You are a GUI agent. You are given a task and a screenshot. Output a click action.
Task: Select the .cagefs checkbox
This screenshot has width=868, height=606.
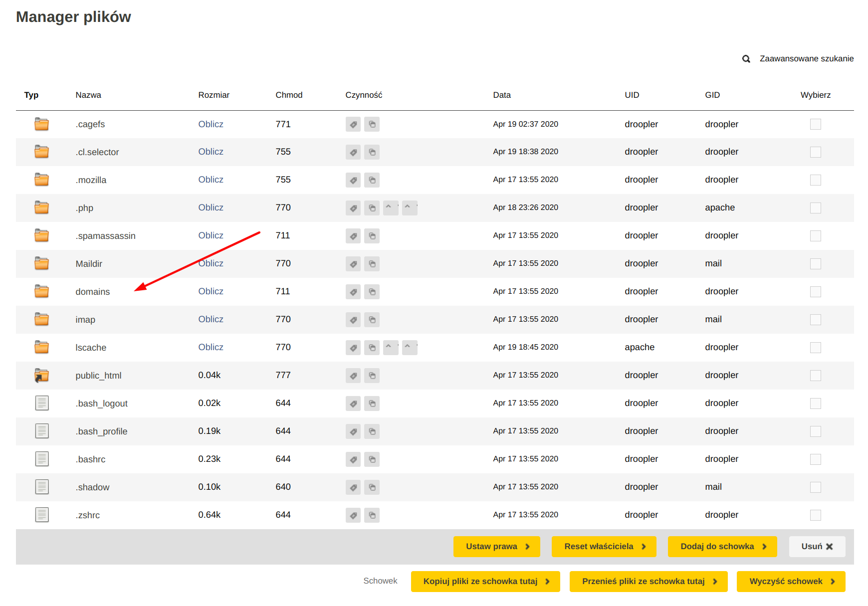click(816, 124)
